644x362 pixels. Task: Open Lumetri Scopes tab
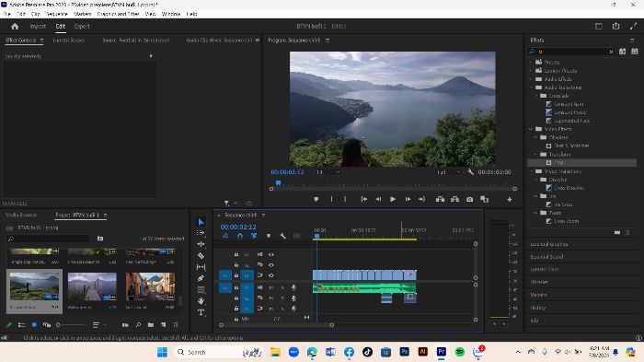tap(69, 40)
